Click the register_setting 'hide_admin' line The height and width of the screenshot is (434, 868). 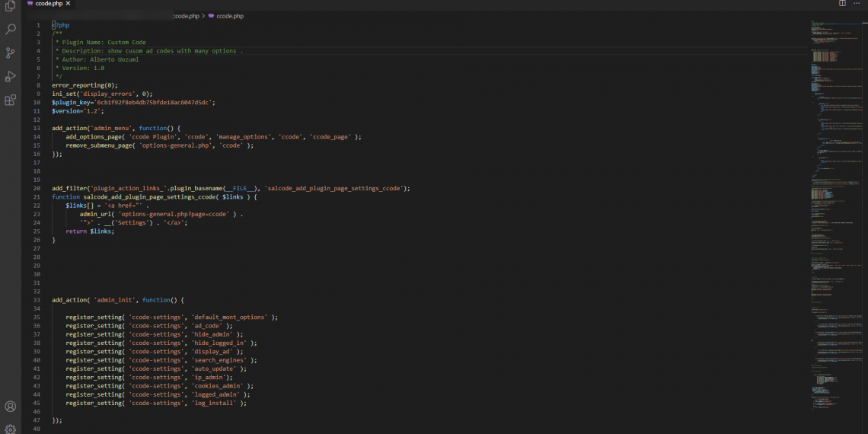click(x=155, y=334)
